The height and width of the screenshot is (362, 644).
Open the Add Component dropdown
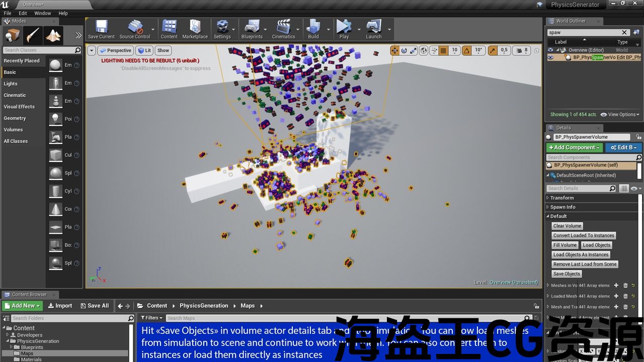coord(574,147)
